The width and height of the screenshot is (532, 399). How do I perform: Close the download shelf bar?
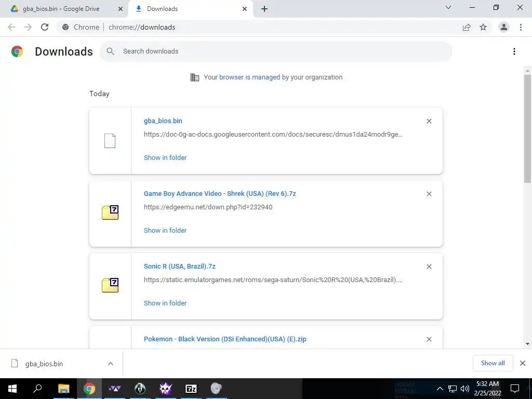(x=523, y=363)
